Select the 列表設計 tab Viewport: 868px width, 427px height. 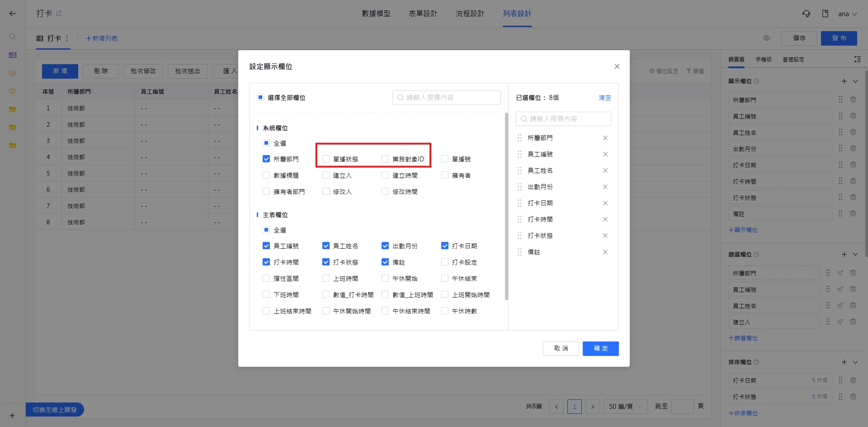coord(517,14)
